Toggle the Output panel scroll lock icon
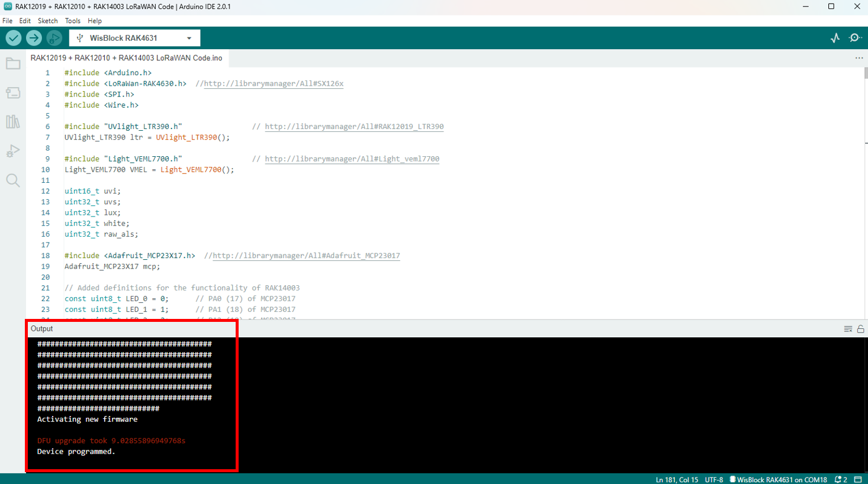Image resolution: width=868 pixels, height=484 pixels. [861, 329]
